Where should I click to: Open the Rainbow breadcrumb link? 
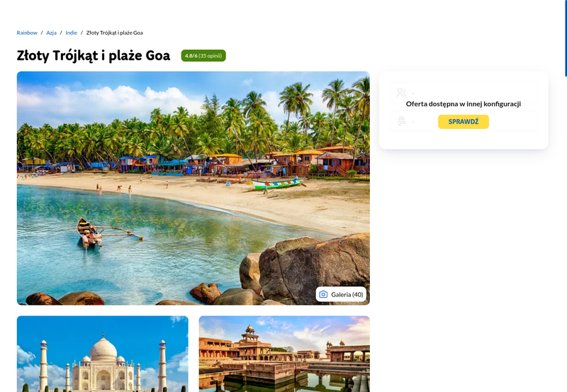pyautogui.click(x=27, y=33)
